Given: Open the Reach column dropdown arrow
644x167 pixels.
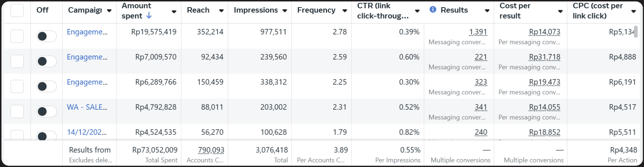Looking at the screenshot, I should point(221,11).
